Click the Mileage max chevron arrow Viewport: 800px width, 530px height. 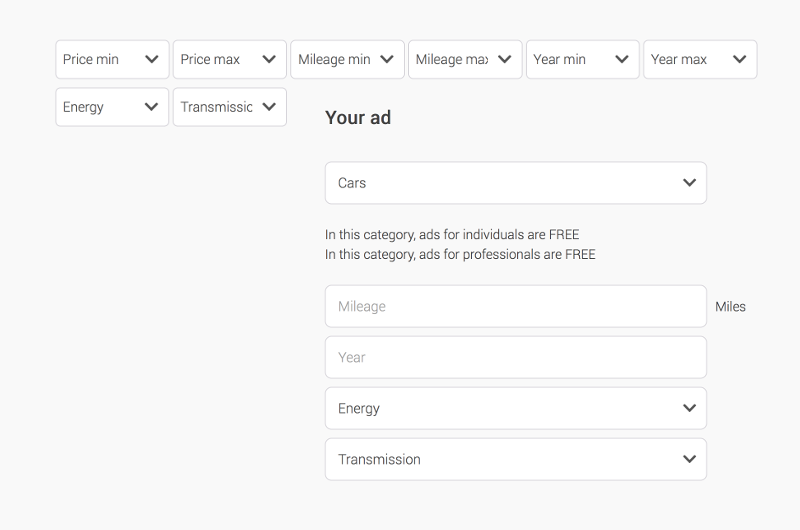504,59
